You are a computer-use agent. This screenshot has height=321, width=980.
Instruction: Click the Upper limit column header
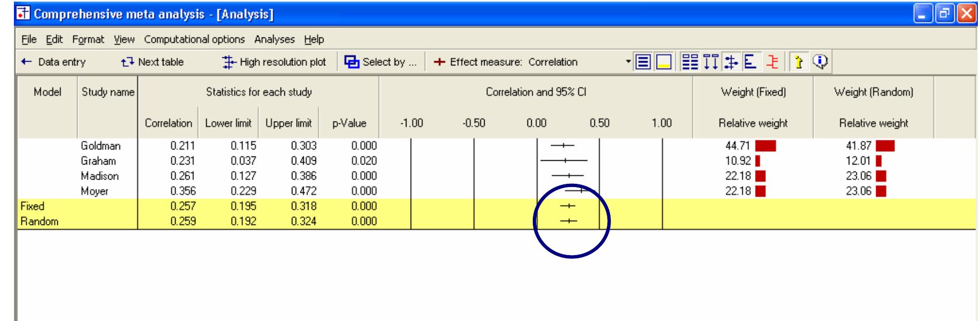(x=289, y=123)
